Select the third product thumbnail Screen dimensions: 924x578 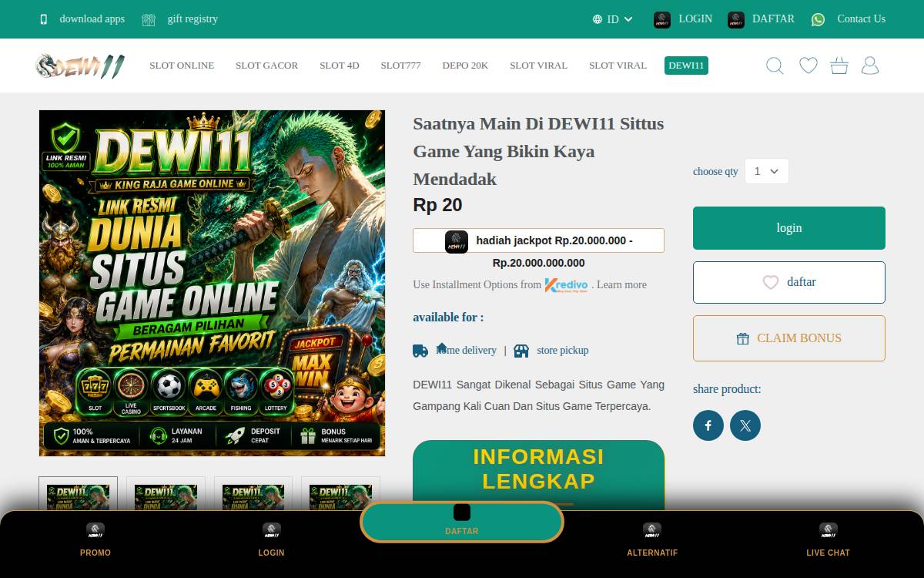pos(253,493)
